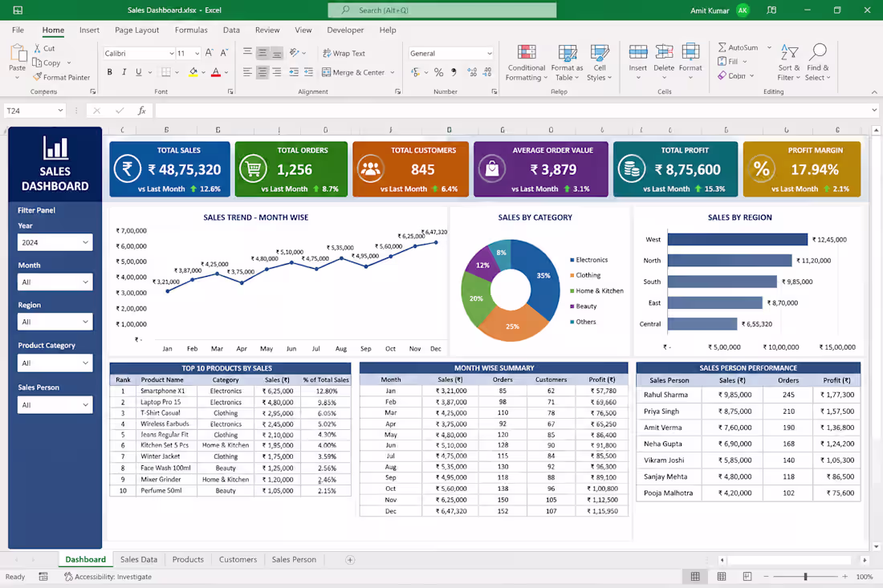The image size is (883, 588).
Task: Open Find & Select menu
Action: point(818,63)
